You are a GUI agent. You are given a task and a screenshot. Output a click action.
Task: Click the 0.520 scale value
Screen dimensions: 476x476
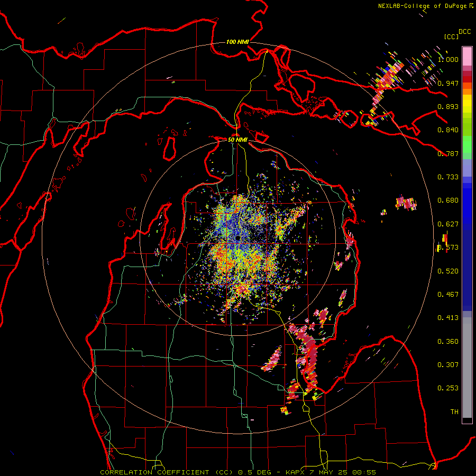click(x=448, y=271)
